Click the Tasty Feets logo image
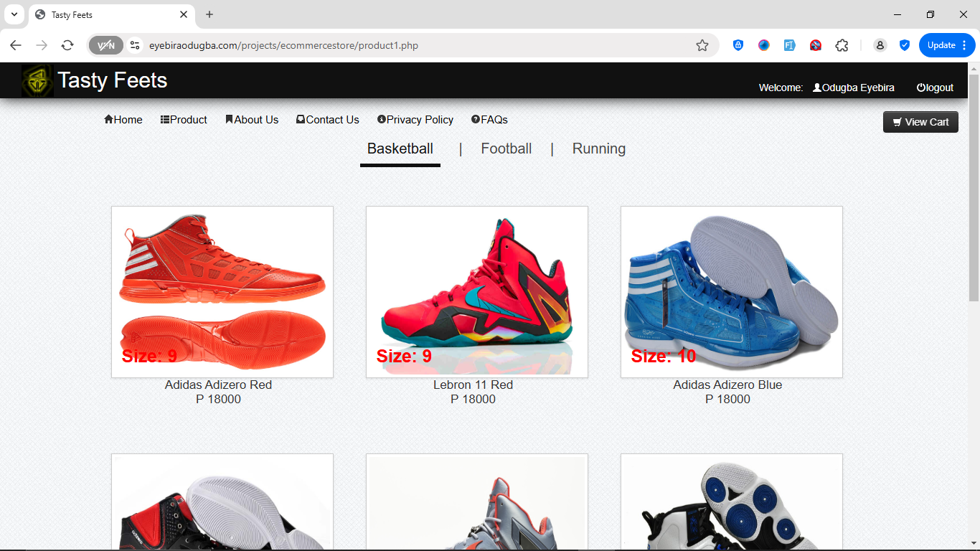 tap(37, 80)
